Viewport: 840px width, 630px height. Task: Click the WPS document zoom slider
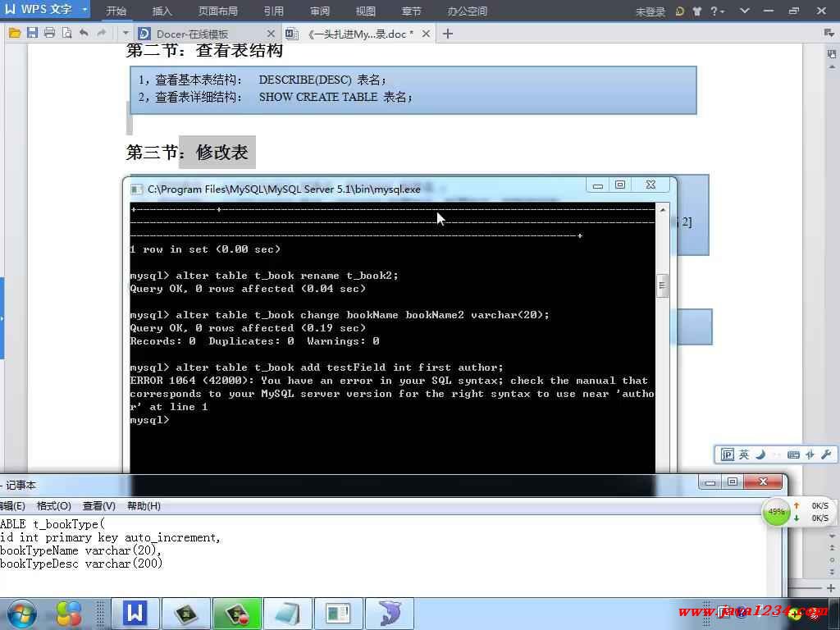click(806, 588)
